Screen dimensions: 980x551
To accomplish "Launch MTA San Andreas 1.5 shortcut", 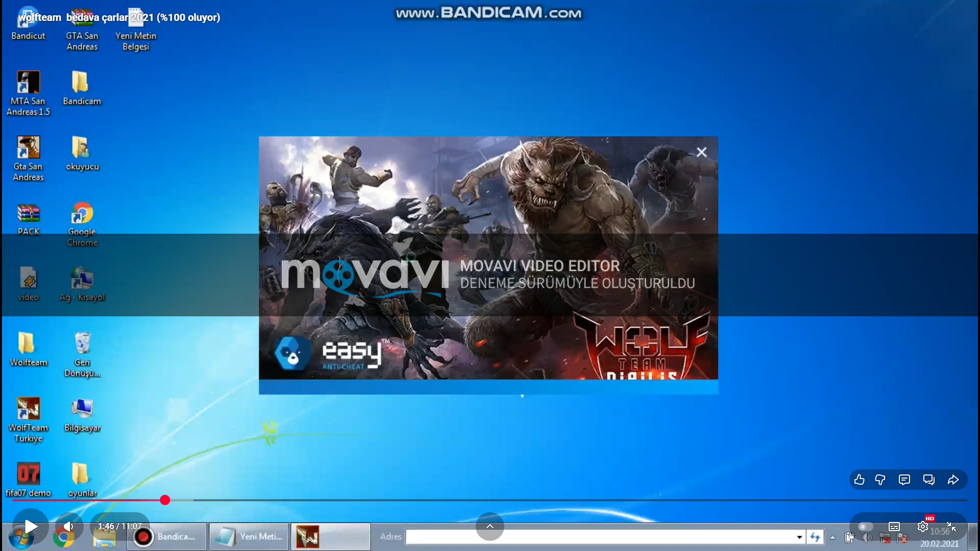I will (x=28, y=94).
